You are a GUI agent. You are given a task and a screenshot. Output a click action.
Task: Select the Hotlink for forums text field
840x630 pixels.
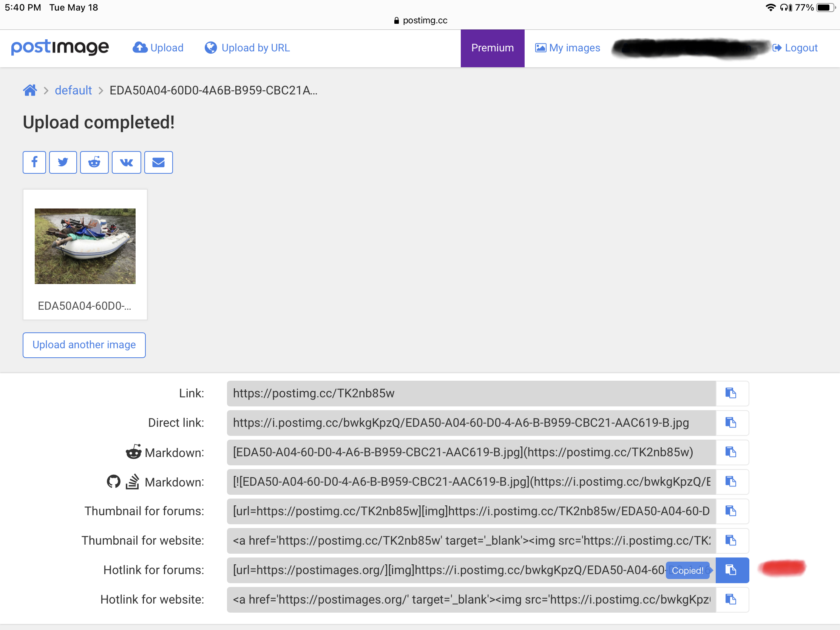(444, 570)
